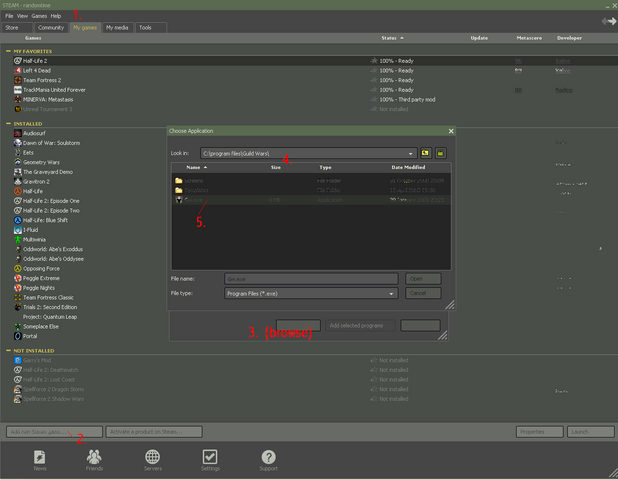The width and height of the screenshot is (618, 480).
Task: Select the Templates folder icon
Action: coord(179,190)
